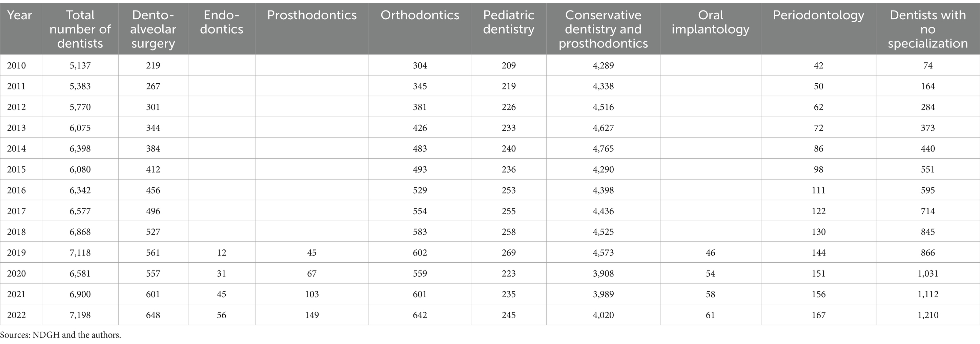The height and width of the screenshot is (344, 980).
Task: Select the 2022 Prosthodontics value 149
Action: pos(311,315)
